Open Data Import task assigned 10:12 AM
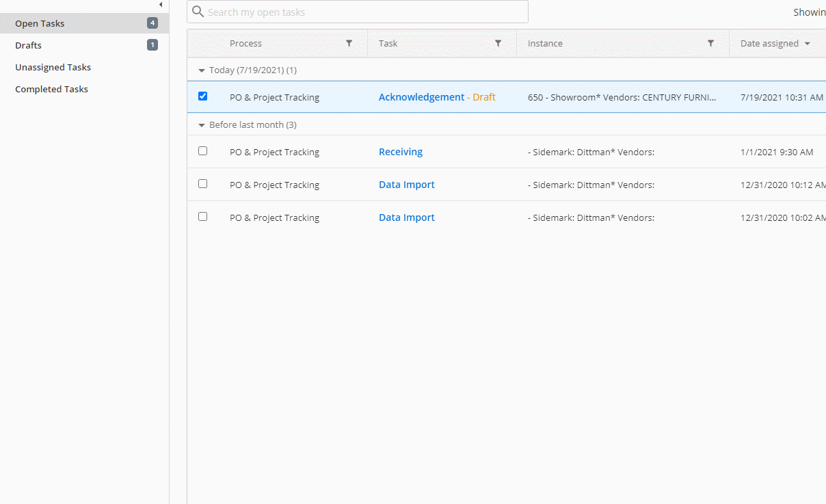 tap(407, 185)
